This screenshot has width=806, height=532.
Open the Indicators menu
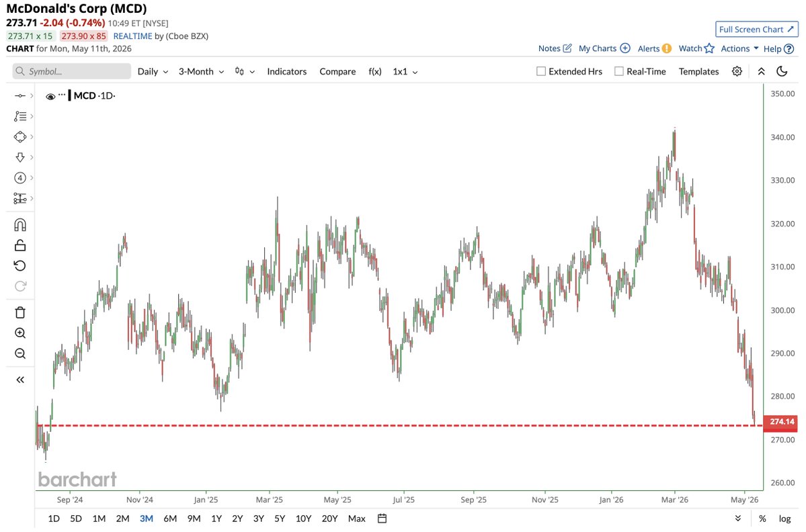[287, 71]
